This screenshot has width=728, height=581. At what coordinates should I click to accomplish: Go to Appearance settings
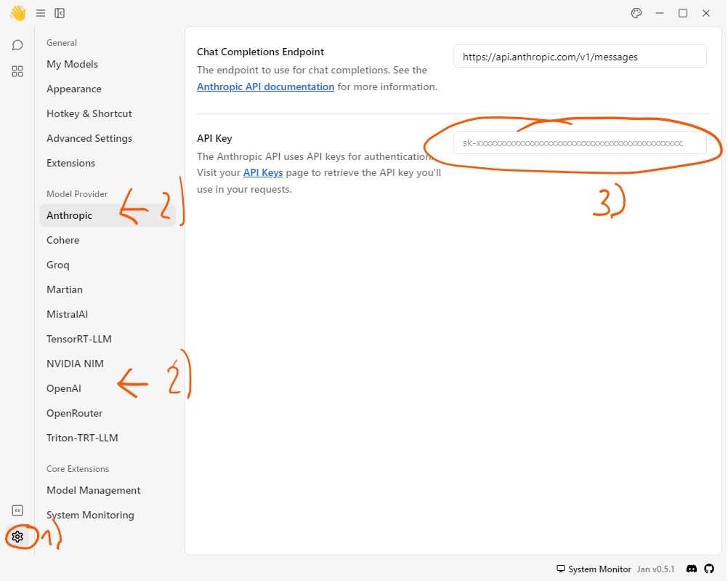tap(73, 89)
